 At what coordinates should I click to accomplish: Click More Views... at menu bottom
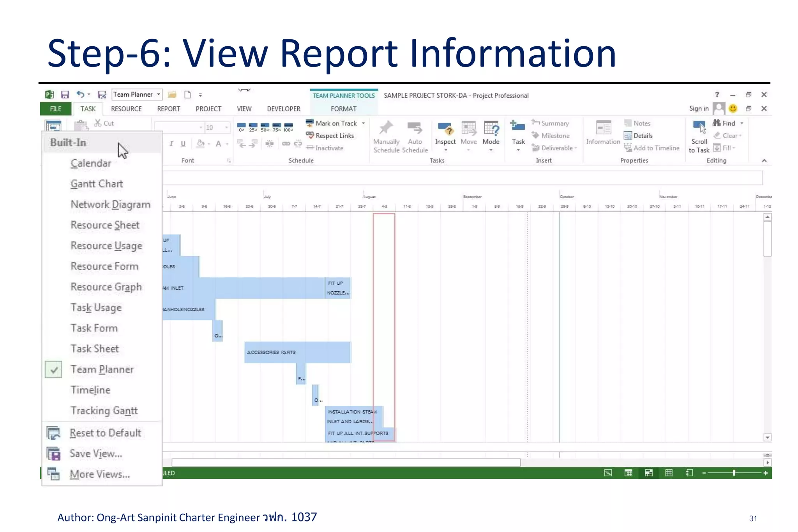pos(100,474)
